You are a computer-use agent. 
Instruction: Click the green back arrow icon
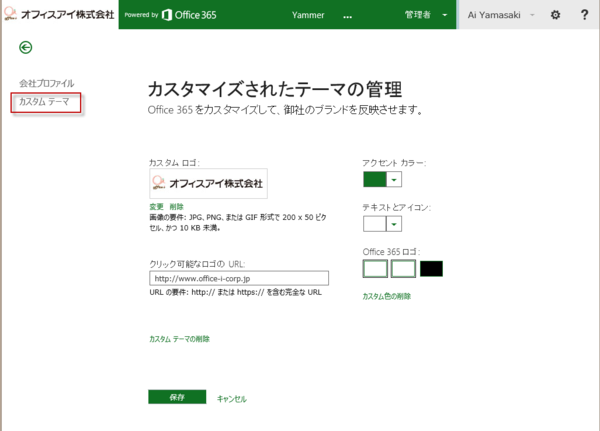26,47
